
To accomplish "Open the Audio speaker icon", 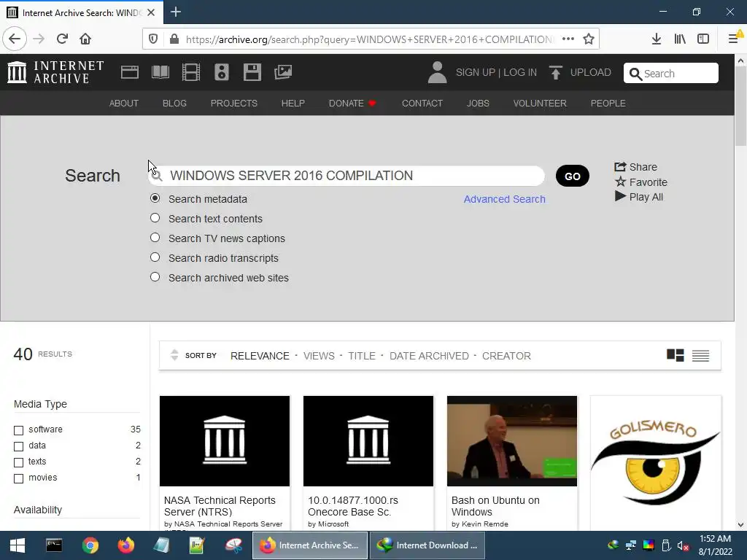I will click(222, 72).
